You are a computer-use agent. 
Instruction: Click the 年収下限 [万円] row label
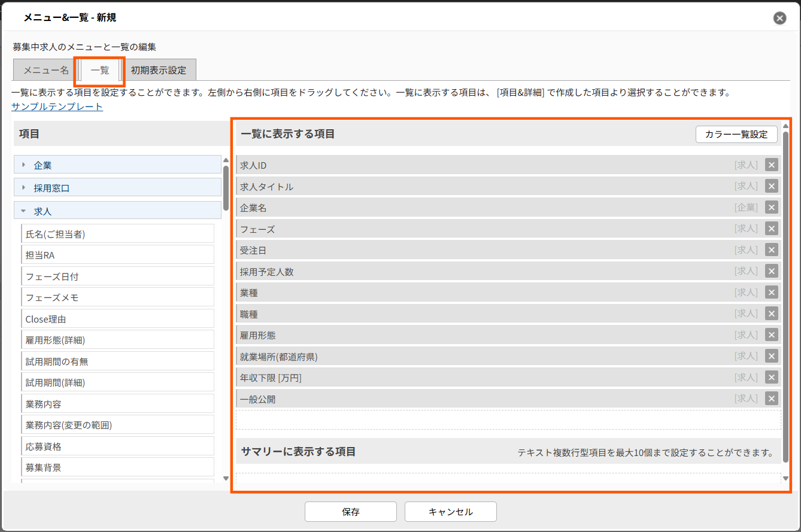pyautogui.click(x=271, y=378)
